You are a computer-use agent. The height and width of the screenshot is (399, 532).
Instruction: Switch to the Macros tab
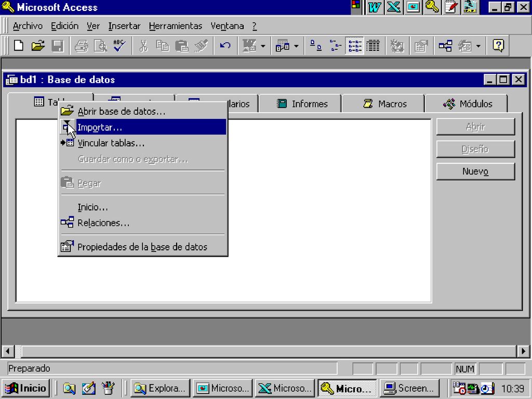(x=384, y=103)
